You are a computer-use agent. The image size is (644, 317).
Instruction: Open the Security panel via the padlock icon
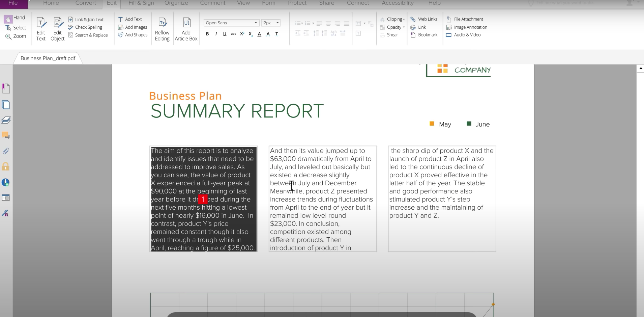pyautogui.click(x=6, y=166)
